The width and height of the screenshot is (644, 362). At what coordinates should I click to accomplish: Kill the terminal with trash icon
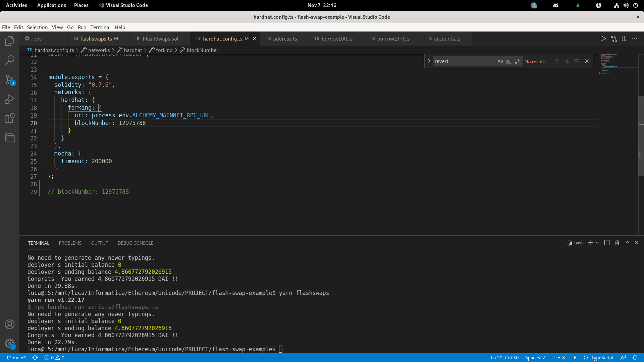(x=617, y=243)
